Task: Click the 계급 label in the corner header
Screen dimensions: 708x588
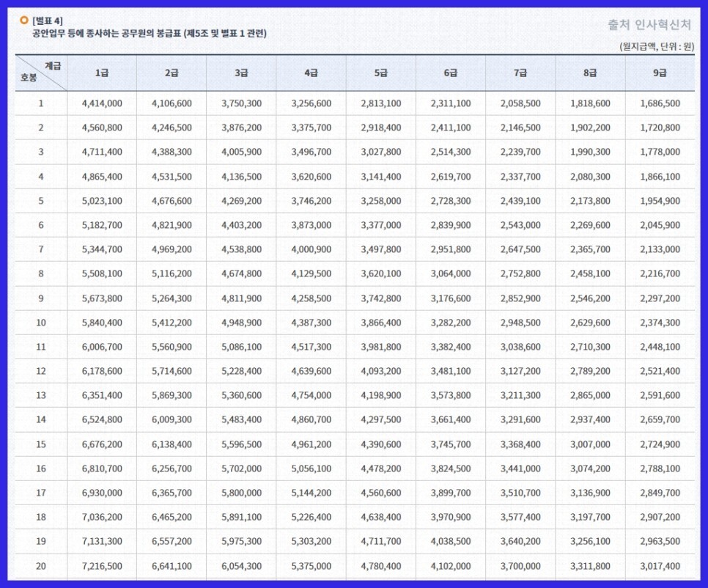Action: 53,66
